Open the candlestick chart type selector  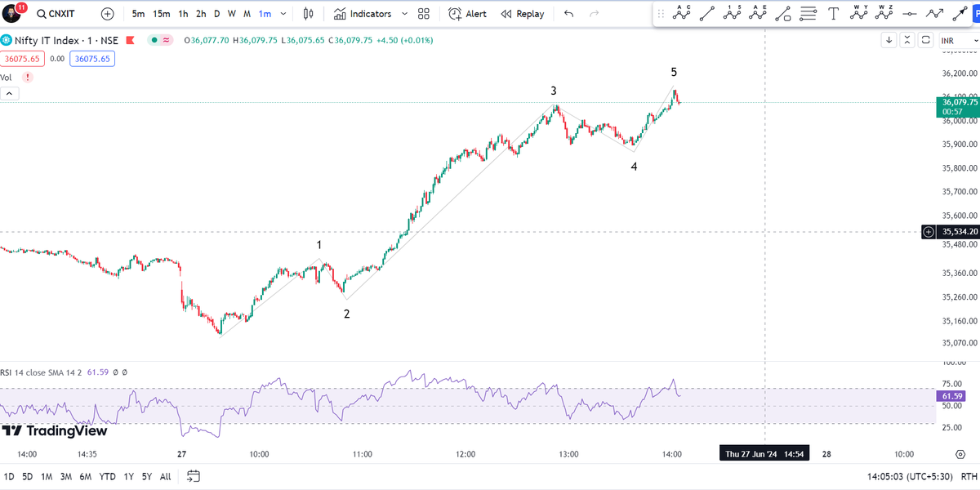[x=308, y=14]
